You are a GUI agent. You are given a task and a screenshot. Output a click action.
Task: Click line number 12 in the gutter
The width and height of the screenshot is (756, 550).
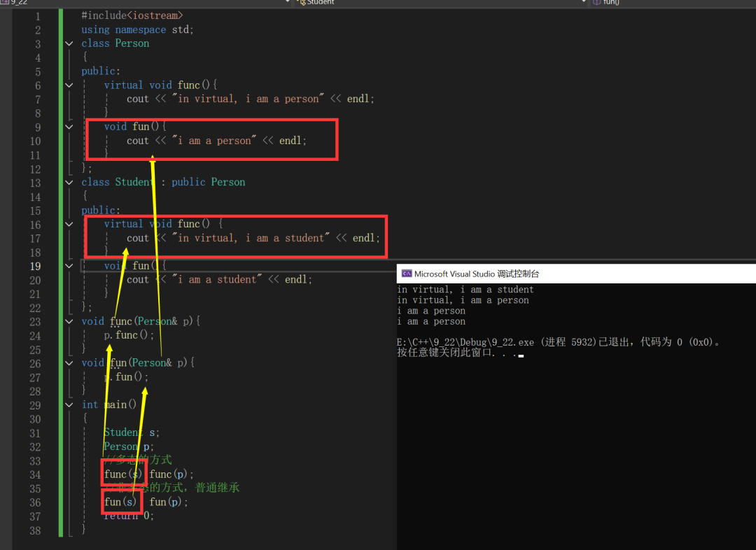tap(35, 169)
